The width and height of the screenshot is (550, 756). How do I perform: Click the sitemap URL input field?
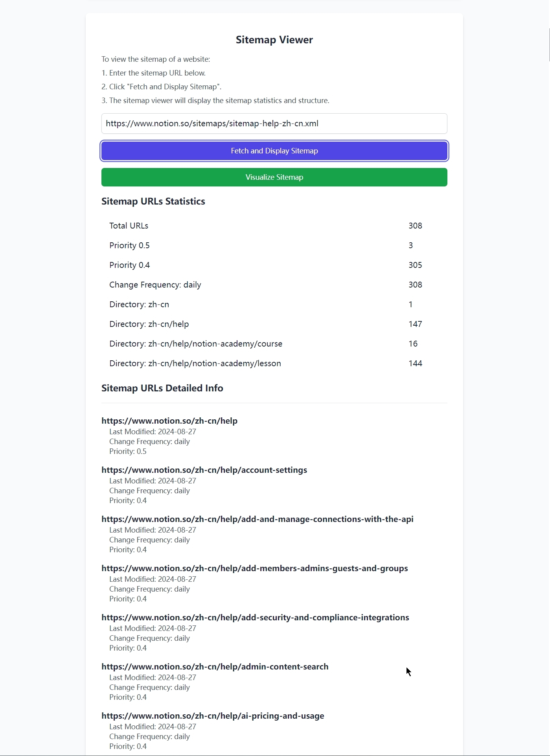(x=274, y=123)
